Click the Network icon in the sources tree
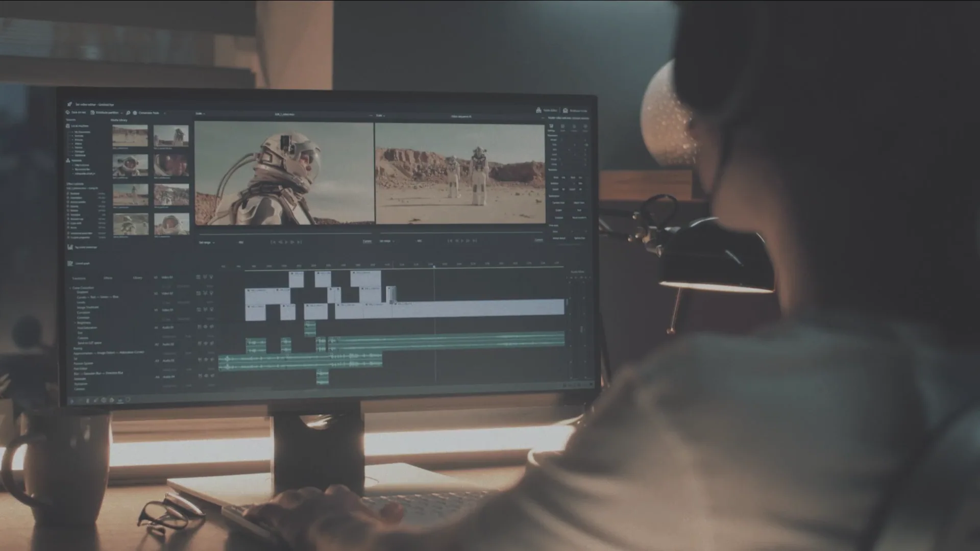The width and height of the screenshot is (980, 551). coord(68,160)
